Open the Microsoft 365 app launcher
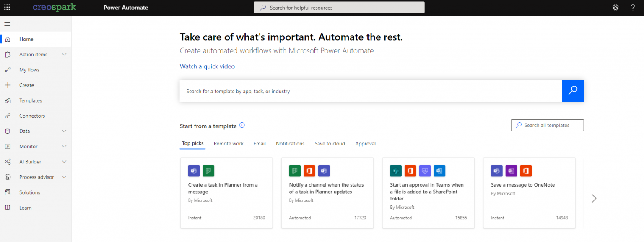644x242 pixels. click(x=6, y=7)
